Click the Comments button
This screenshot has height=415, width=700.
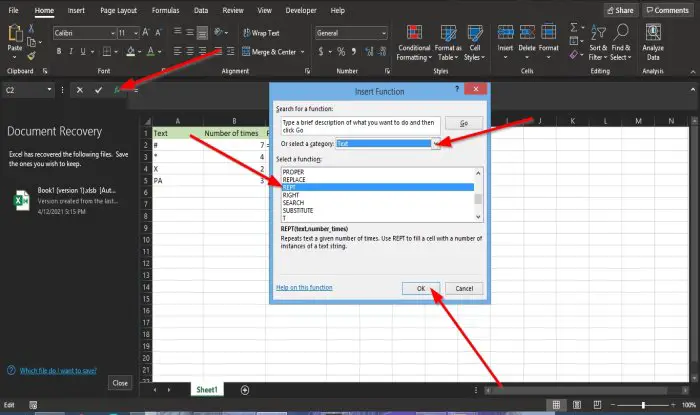point(667,10)
